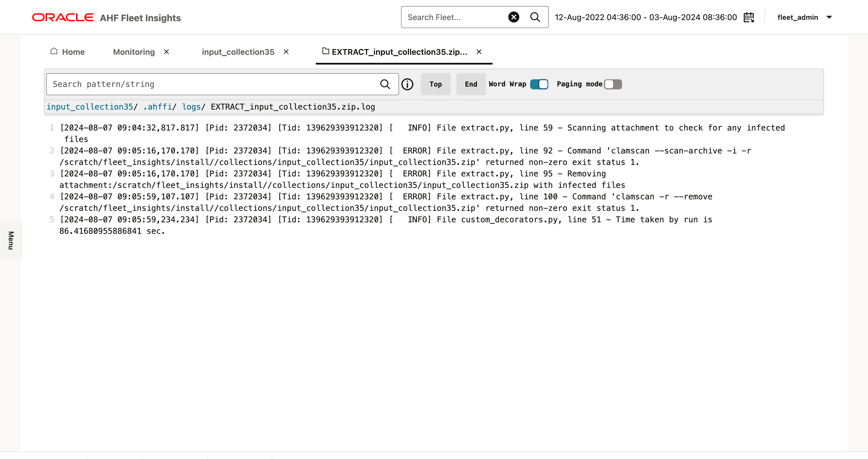Open the logs breadcrumb folder link

tap(191, 107)
